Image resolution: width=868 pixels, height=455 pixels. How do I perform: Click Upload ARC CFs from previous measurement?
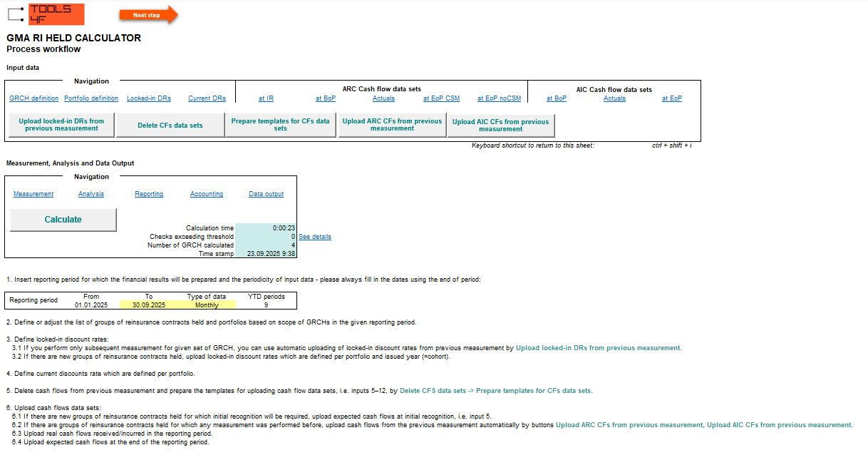click(392, 125)
